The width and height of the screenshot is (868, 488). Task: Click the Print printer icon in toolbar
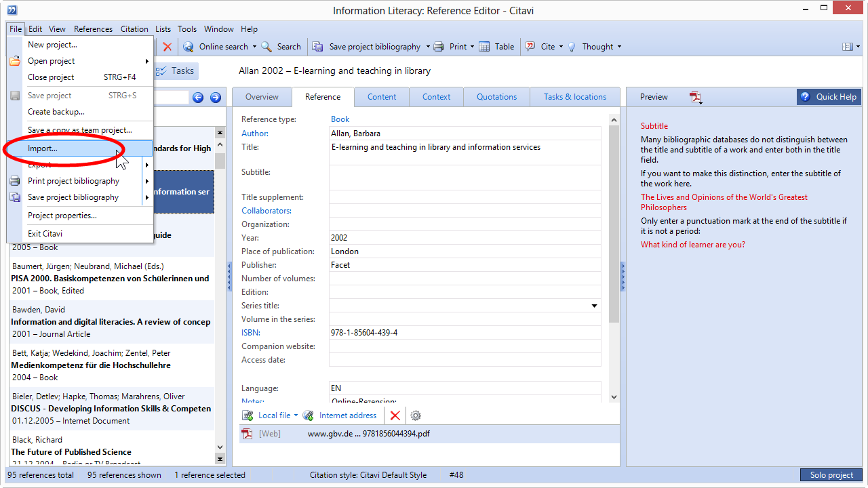tap(439, 47)
